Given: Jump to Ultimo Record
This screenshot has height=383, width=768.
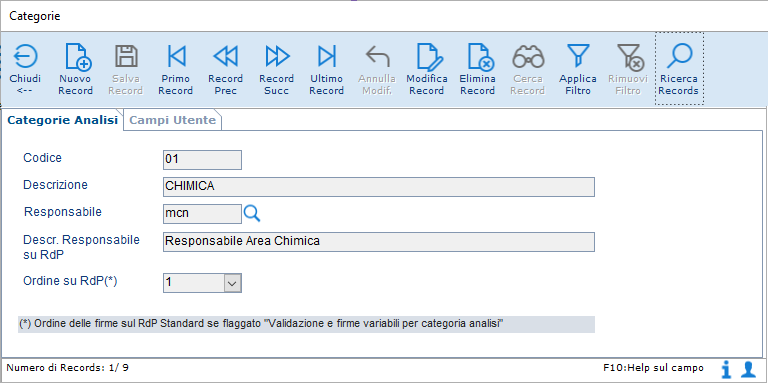Looking at the screenshot, I should pyautogui.click(x=327, y=57).
